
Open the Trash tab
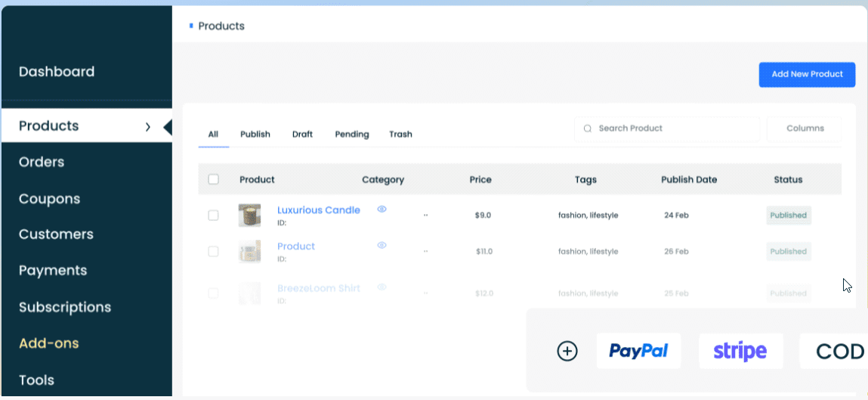[401, 134]
